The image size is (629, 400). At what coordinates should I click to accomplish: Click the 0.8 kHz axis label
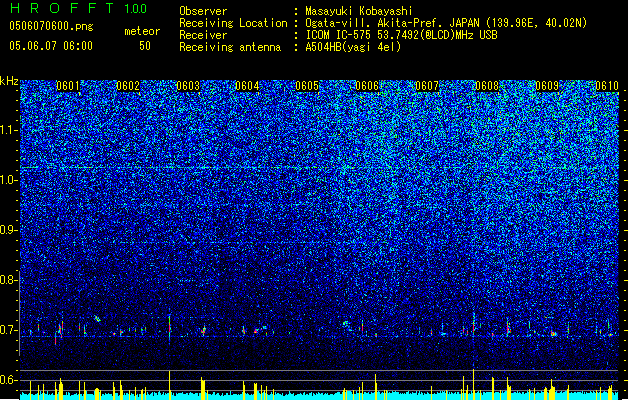coord(9,280)
